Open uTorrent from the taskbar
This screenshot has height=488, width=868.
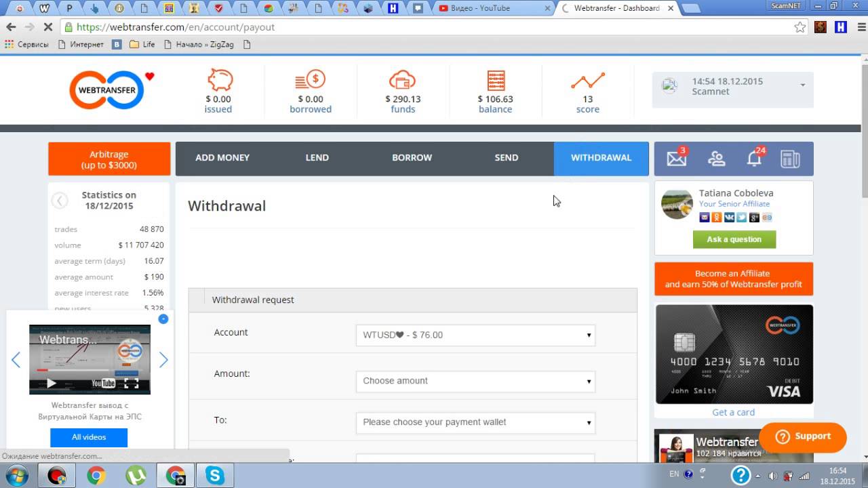tap(136, 475)
